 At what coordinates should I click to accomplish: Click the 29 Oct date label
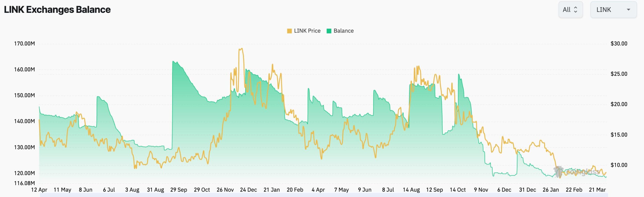tap(202, 190)
